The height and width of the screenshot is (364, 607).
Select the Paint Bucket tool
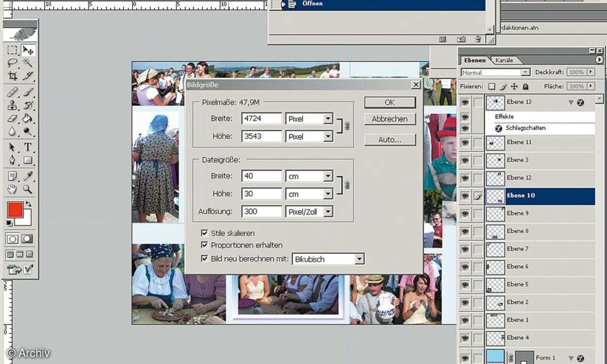pos(28,119)
